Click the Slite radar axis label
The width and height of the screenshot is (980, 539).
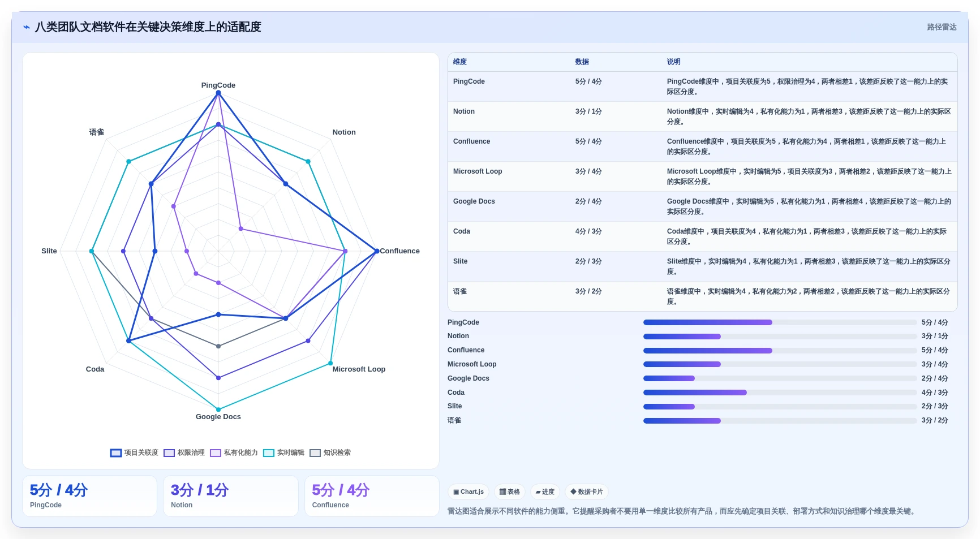pyautogui.click(x=49, y=251)
